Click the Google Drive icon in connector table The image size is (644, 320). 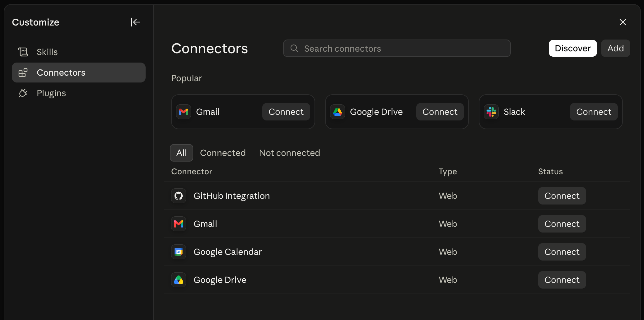point(179,280)
